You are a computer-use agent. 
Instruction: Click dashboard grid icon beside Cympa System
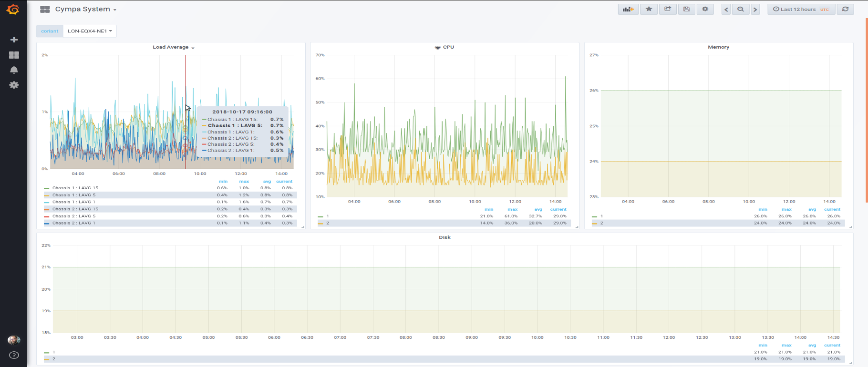(x=45, y=9)
